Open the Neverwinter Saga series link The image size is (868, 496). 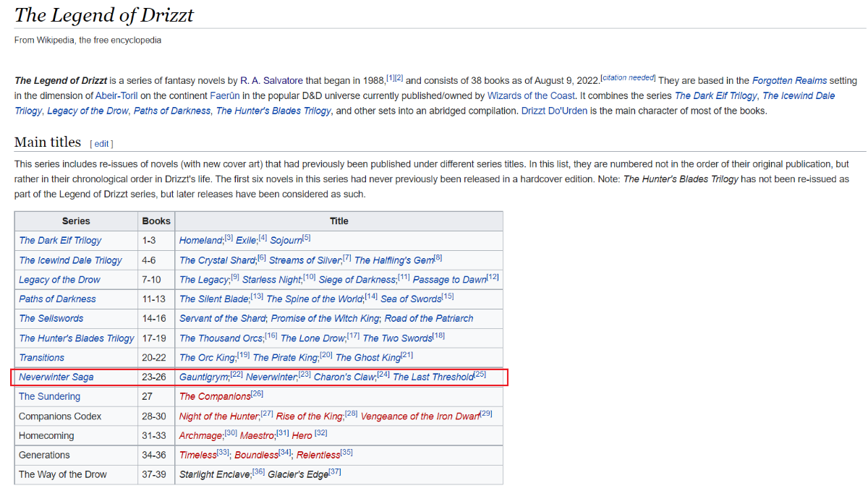(x=56, y=377)
